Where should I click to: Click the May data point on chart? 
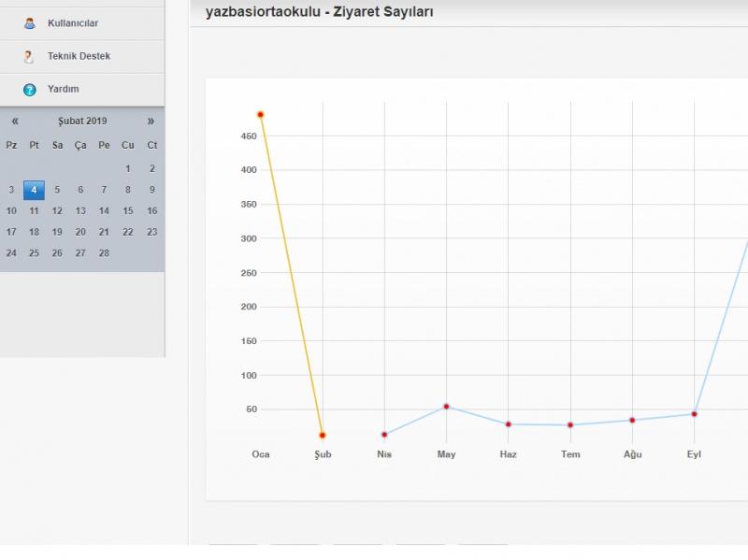[446, 407]
